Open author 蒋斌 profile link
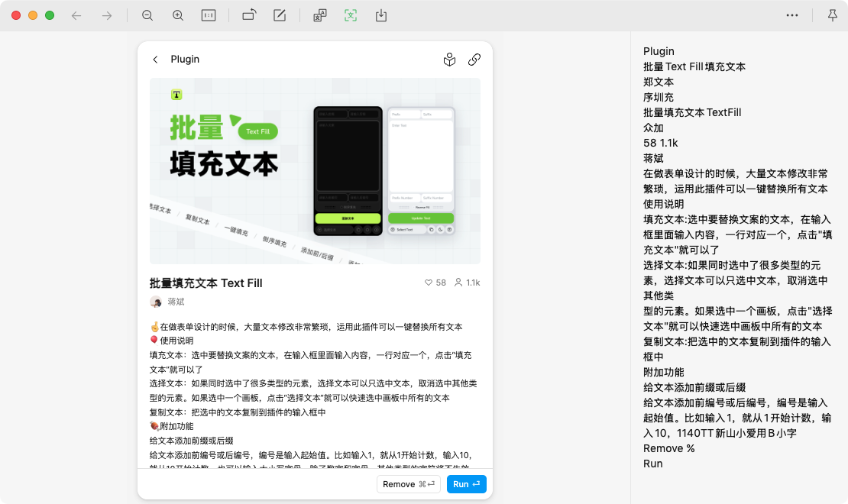 tap(176, 302)
